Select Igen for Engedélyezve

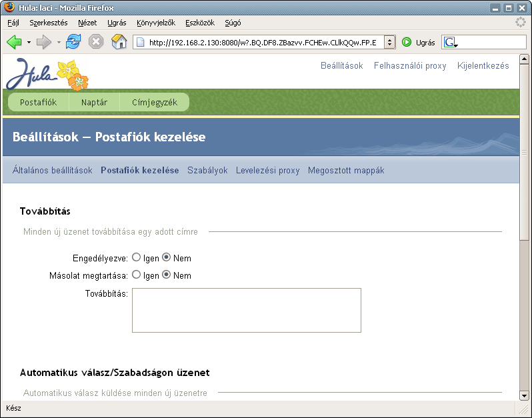[x=137, y=257]
